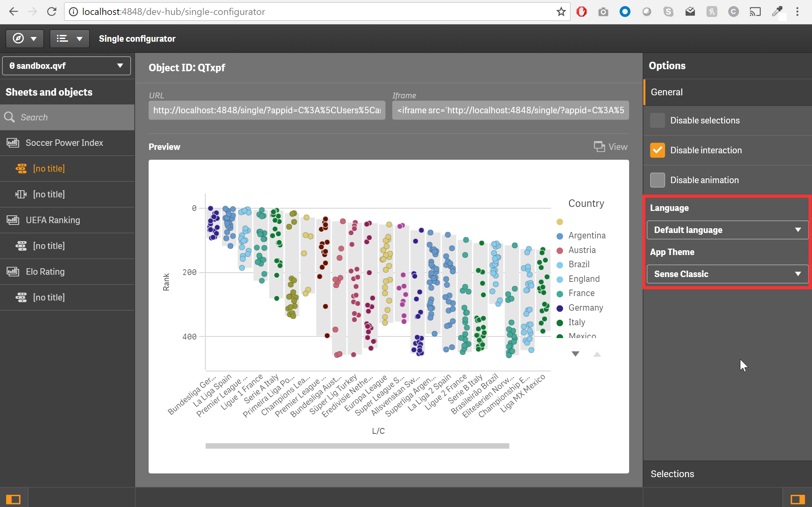
Task: Open the App Theme dropdown
Action: (727, 274)
